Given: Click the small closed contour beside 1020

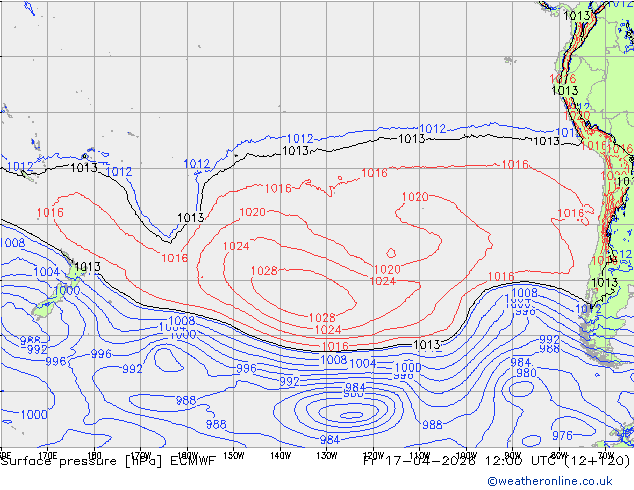Looking at the screenshot, I should tap(391, 253).
